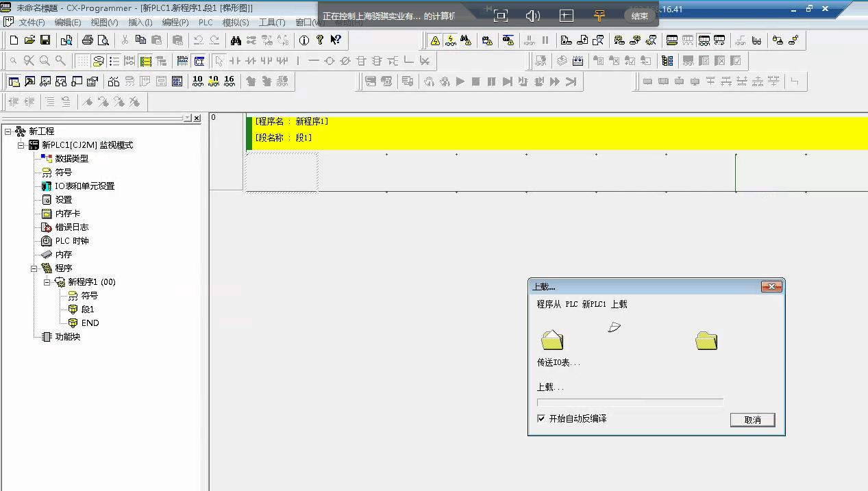Click the context help arrow-question icon
Image resolution: width=868 pixels, height=491 pixels.
(336, 40)
